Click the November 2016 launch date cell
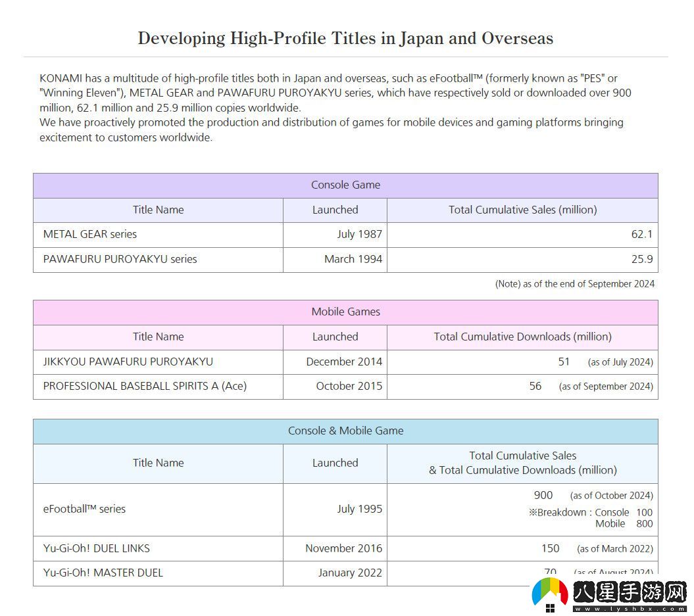694x616 pixels. click(x=343, y=548)
